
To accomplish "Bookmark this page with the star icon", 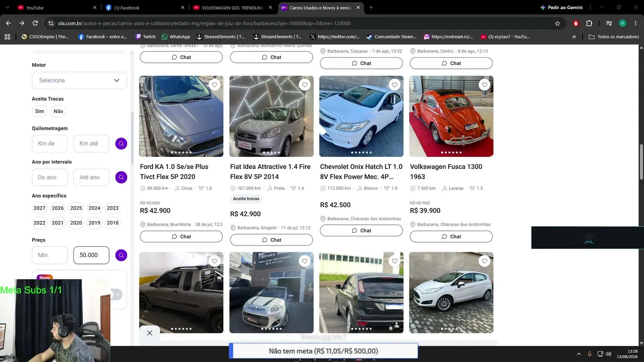I will 557,23.
